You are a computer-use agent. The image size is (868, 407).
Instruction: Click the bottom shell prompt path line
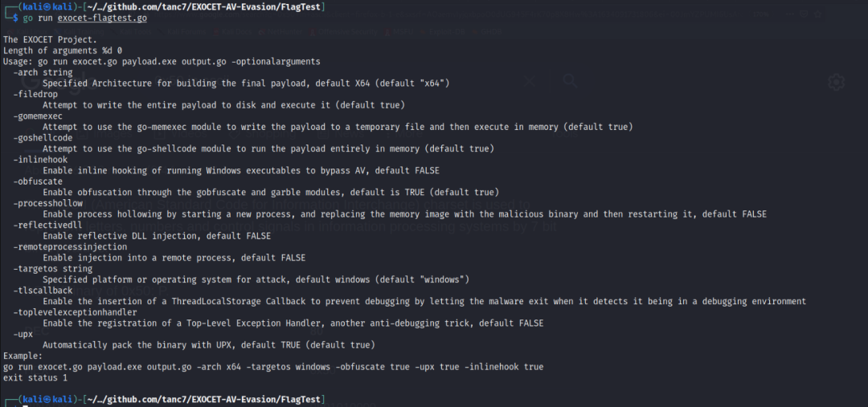[165, 399]
